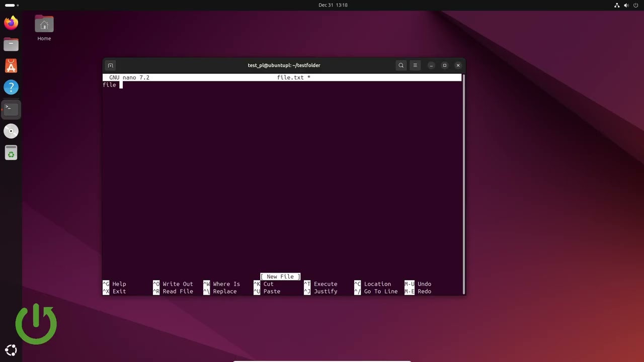Click the 'Exit' shortcut label in nano
This screenshot has width=644, height=362.
click(x=119, y=292)
